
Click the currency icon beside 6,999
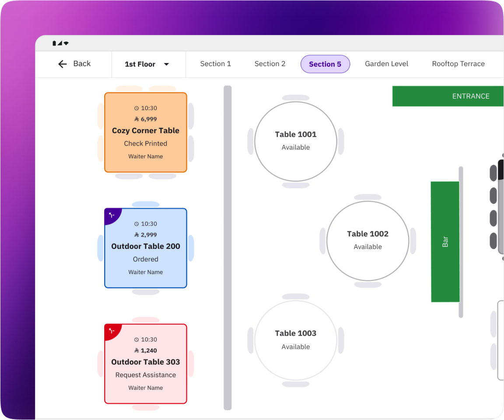tap(136, 119)
